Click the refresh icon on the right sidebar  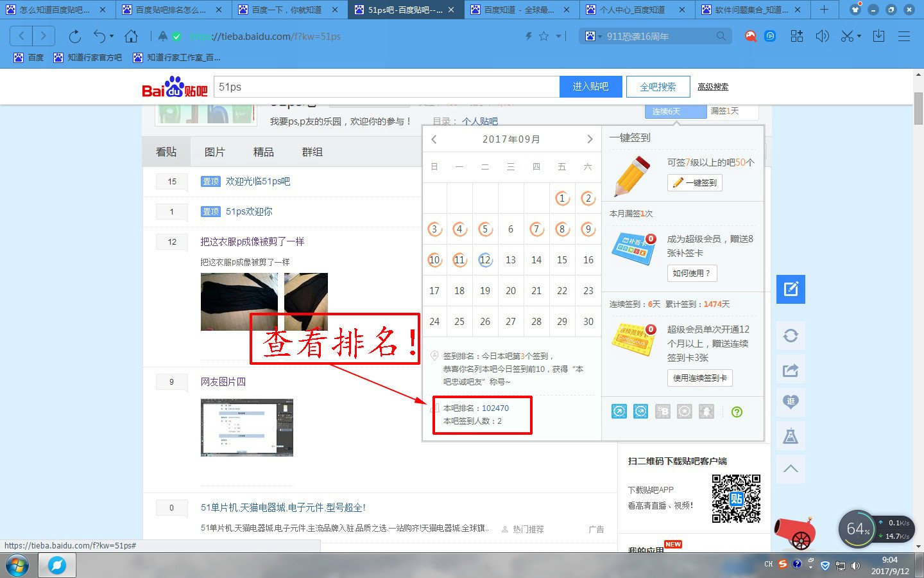coord(791,335)
